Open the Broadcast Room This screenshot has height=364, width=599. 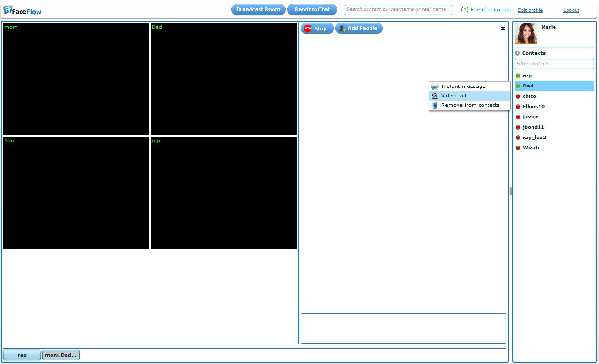(x=258, y=9)
